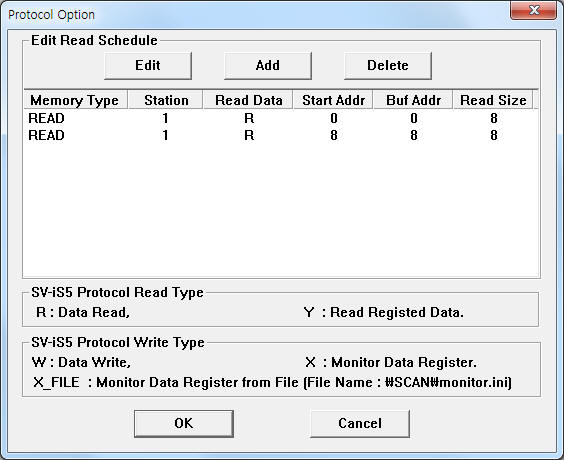The width and height of the screenshot is (564, 460).
Task: Select the Memory Type column header
Action: pyautogui.click(x=76, y=100)
